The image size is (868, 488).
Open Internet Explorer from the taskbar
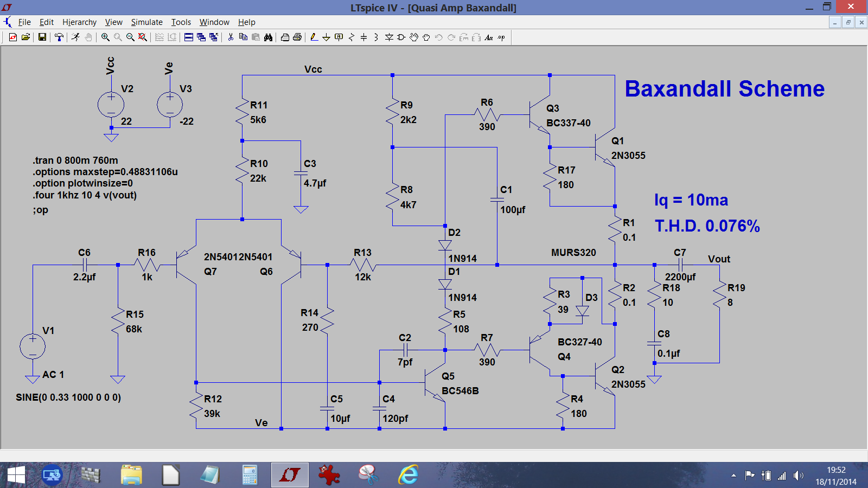click(408, 475)
